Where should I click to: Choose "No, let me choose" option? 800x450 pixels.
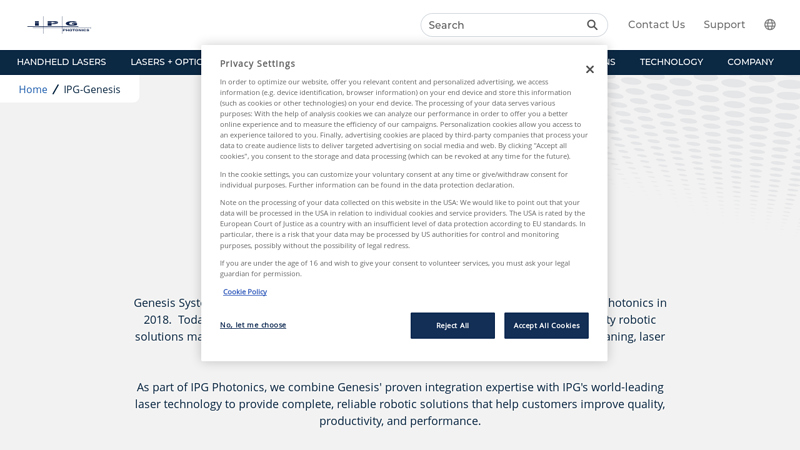[253, 325]
